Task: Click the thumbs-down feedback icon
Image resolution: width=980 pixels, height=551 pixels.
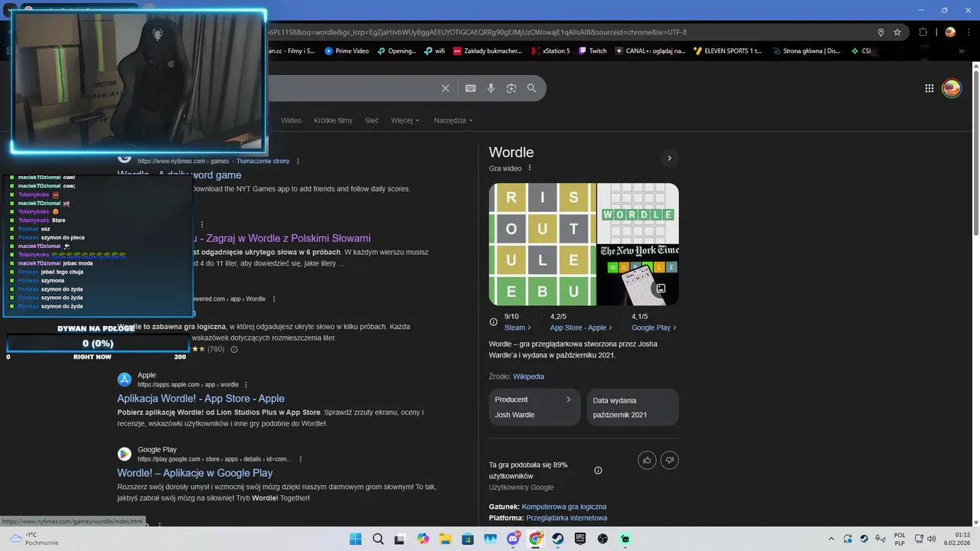Action: (x=670, y=460)
